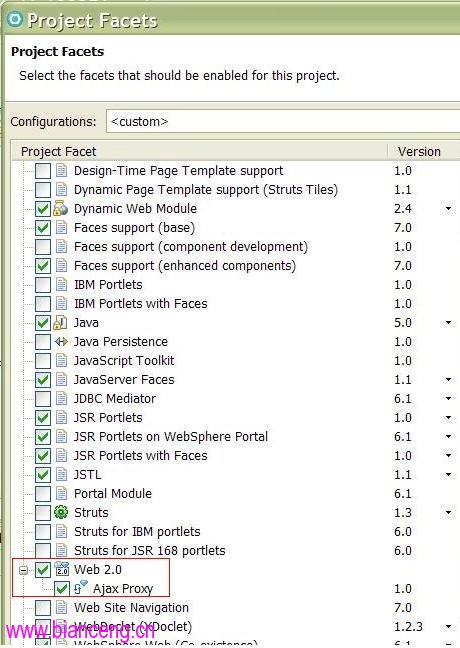The image size is (460, 648).
Task: Open the Java version dropdown arrow
Action: point(448,322)
